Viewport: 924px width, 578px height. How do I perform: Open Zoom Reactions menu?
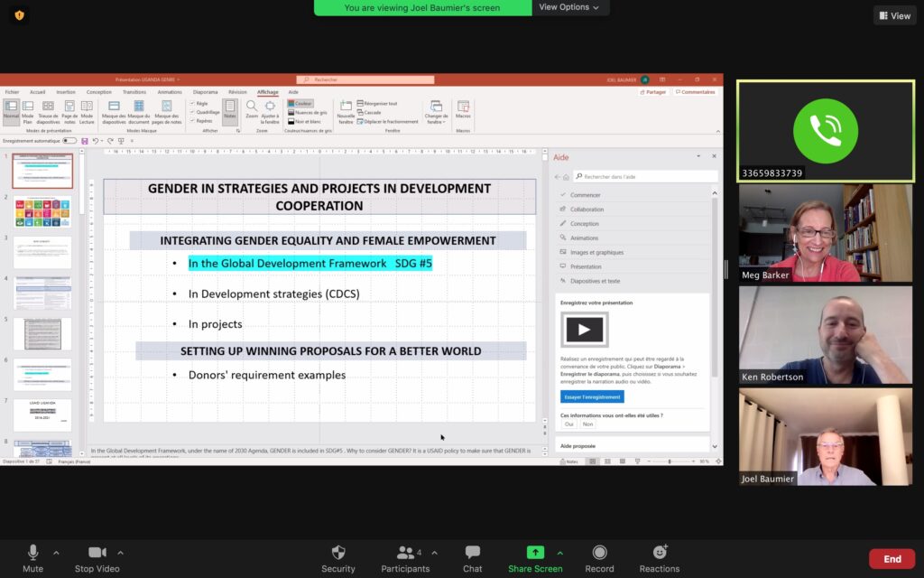click(660, 558)
